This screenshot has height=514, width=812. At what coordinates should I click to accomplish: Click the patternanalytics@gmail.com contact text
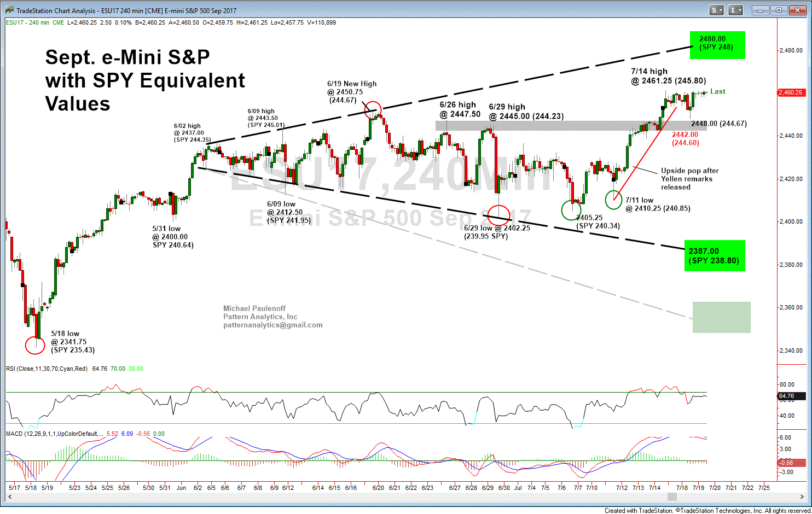273,325
